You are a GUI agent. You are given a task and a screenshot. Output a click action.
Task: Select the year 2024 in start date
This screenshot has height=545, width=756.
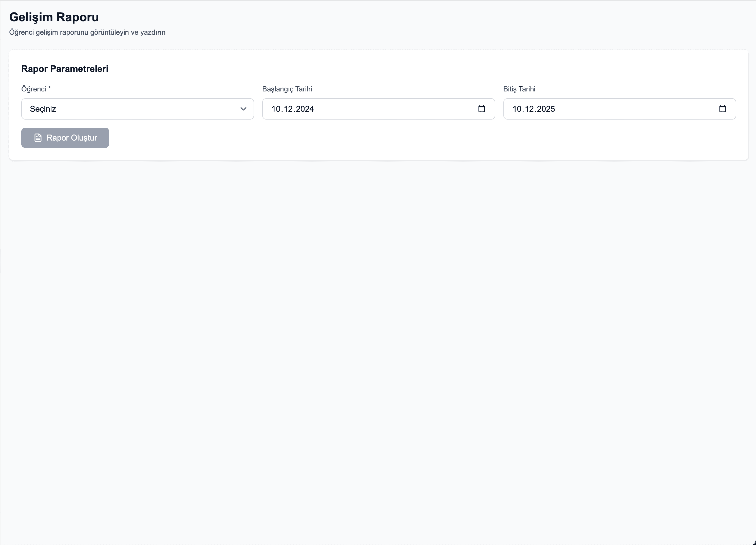pyautogui.click(x=305, y=109)
